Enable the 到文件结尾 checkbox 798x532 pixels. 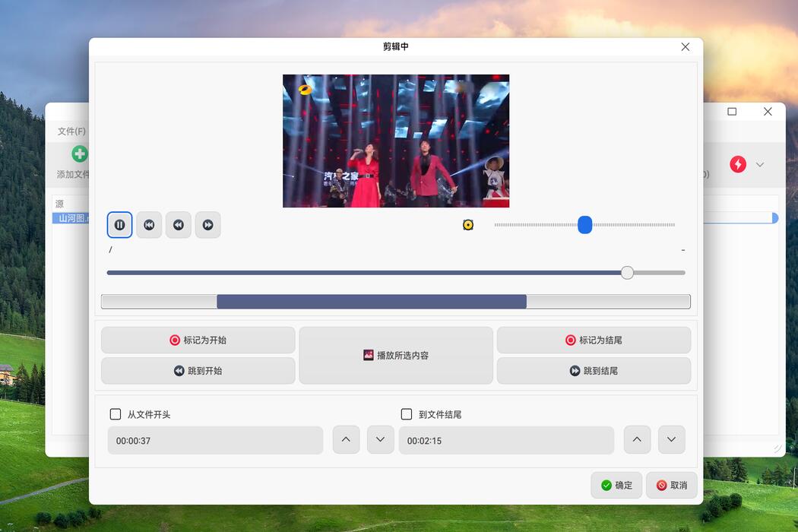point(407,414)
